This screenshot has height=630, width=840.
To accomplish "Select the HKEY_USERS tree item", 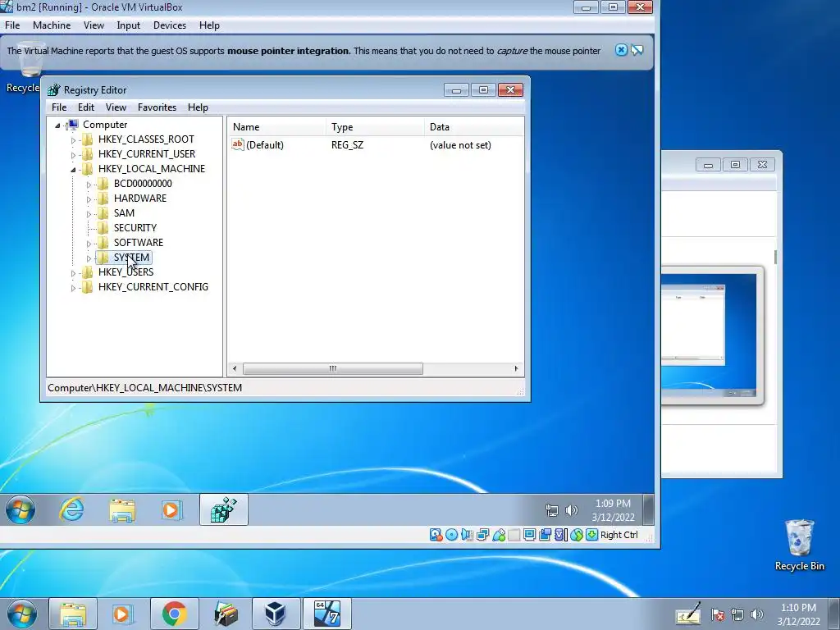I will click(126, 272).
